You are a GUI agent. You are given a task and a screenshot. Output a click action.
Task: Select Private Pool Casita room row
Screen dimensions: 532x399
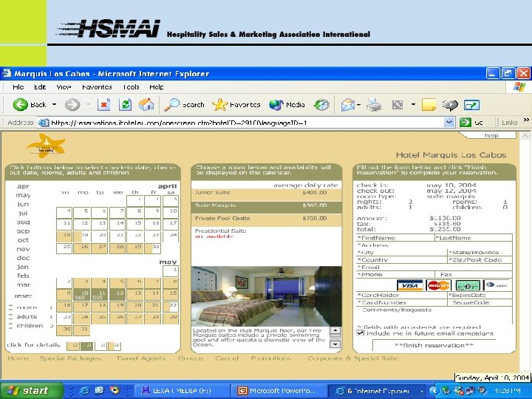click(266, 219)
